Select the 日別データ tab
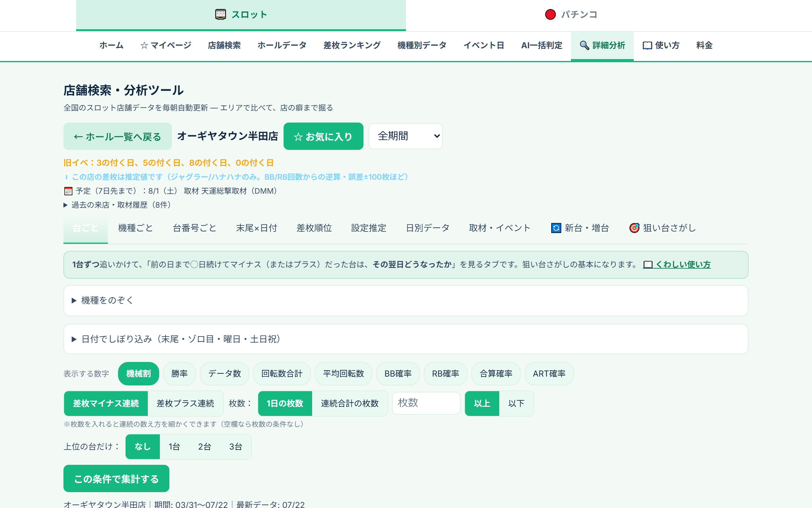812x508 pixels. pos(428,228)
